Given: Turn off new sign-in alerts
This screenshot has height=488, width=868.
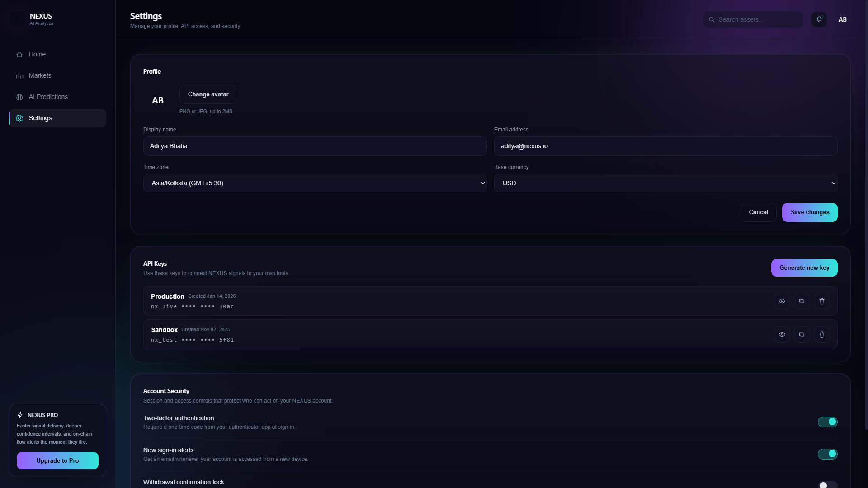Looking at the screenshot, I should [827, 454].
